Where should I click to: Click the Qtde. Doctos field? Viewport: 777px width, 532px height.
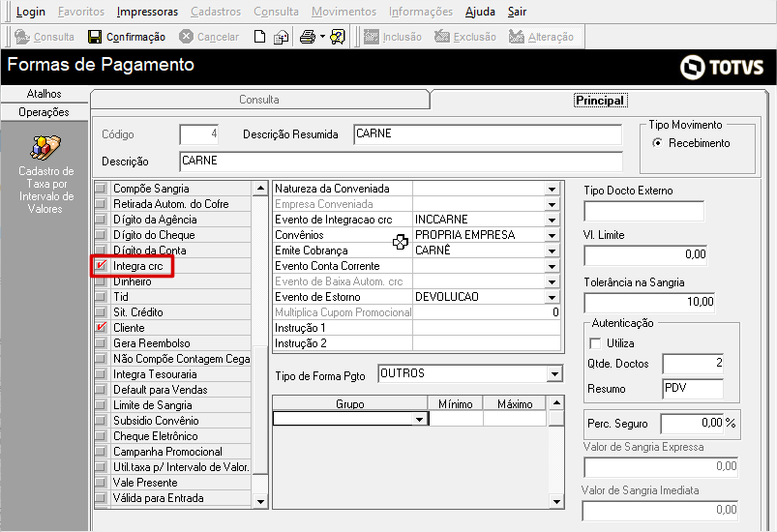click(x=693, y=364)
